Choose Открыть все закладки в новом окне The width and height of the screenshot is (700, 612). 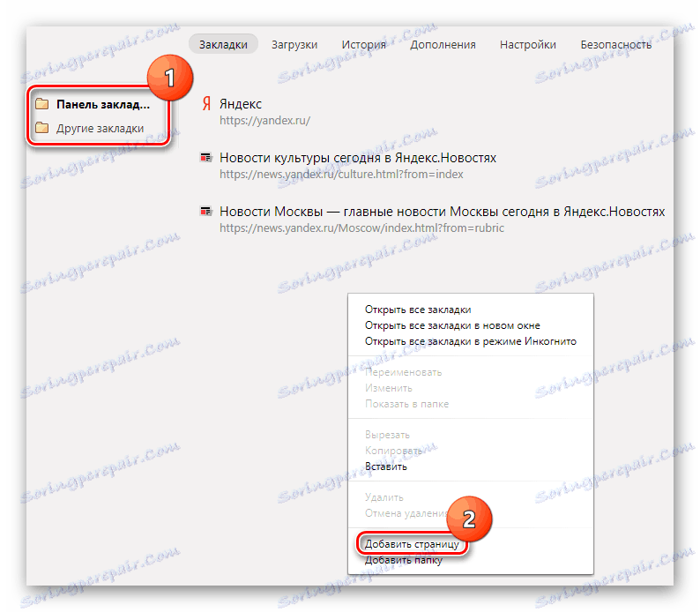452,325
